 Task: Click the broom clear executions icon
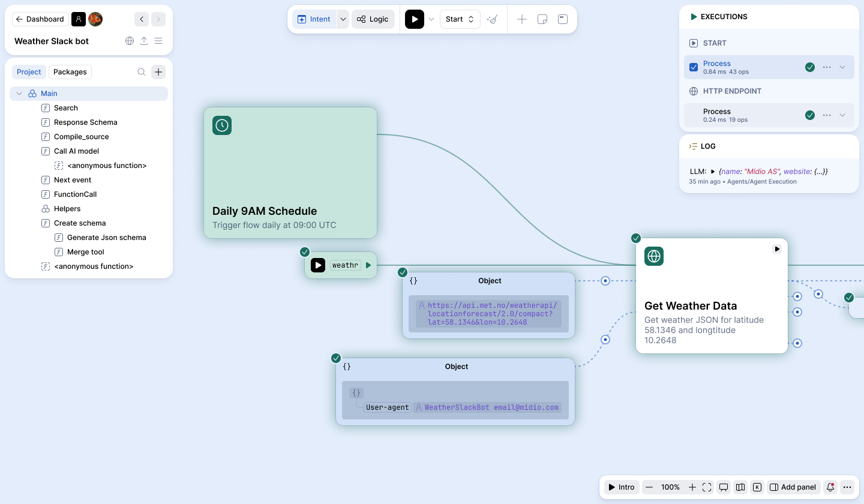pyautogui.click(x=493, y=19)
